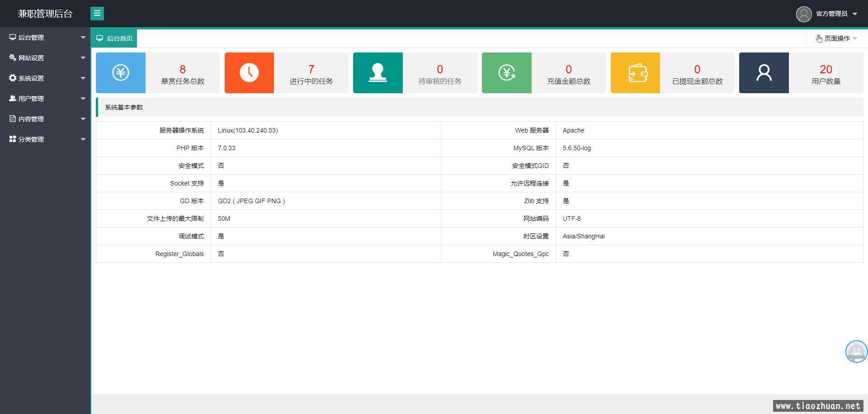Expand the 网站设置 menu arrow
The height and width of the screenshot is (414, 868).
(x=83, y=58)
